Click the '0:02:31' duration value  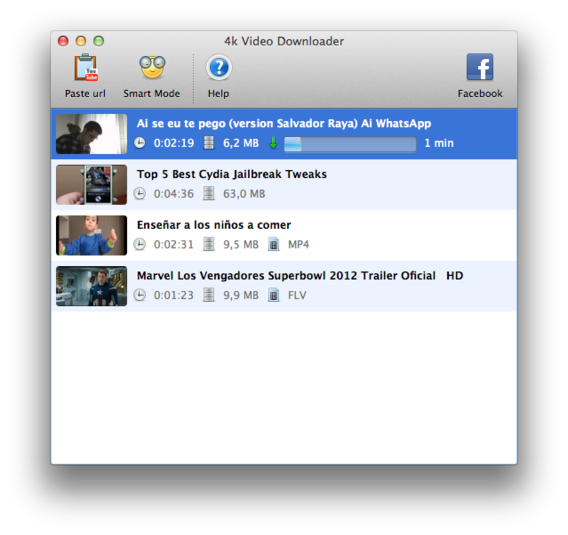pyautogui.click(x=174, y=244)
